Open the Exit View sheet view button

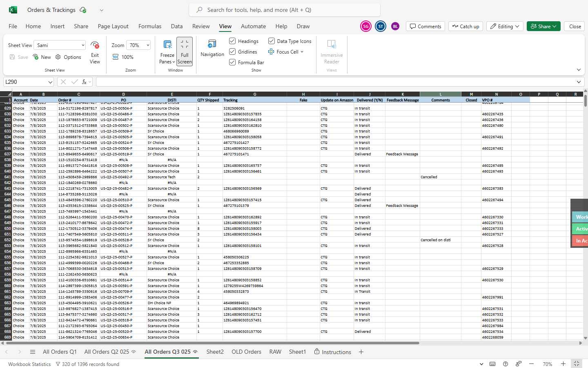[95, 52]
